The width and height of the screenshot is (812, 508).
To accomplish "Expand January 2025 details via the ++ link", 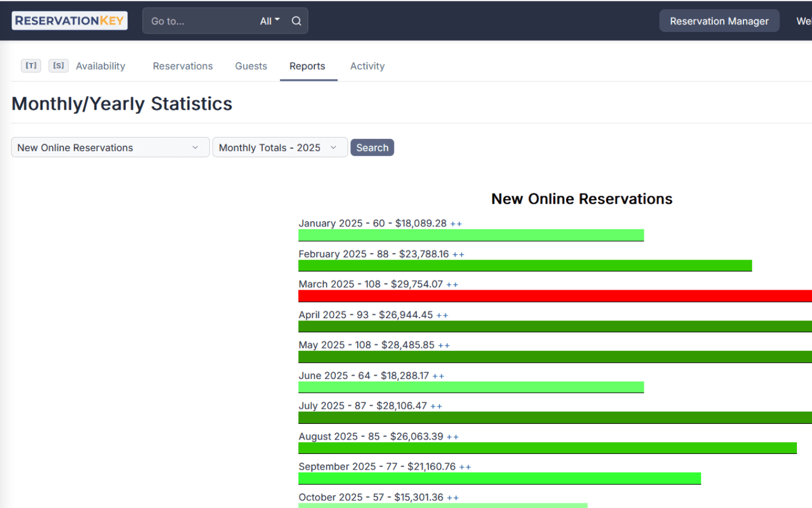I will coord(456,223).
